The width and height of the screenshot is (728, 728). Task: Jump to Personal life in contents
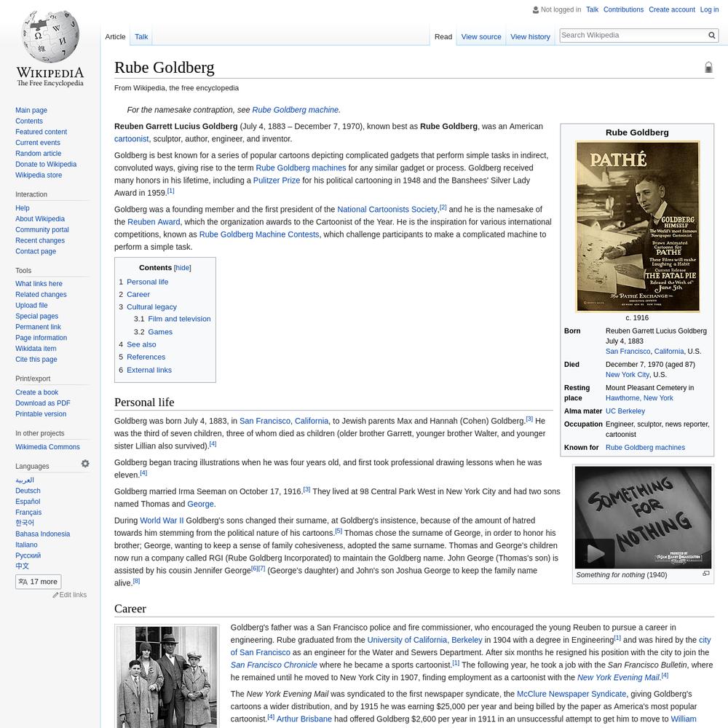pyautogui.click(x=147, y=282)
